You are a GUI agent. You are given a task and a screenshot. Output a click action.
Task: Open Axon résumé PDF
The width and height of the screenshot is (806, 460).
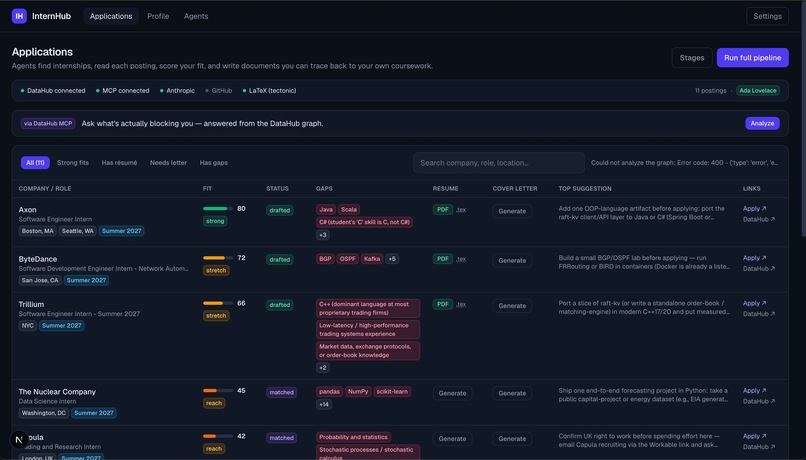coord(443,209)
